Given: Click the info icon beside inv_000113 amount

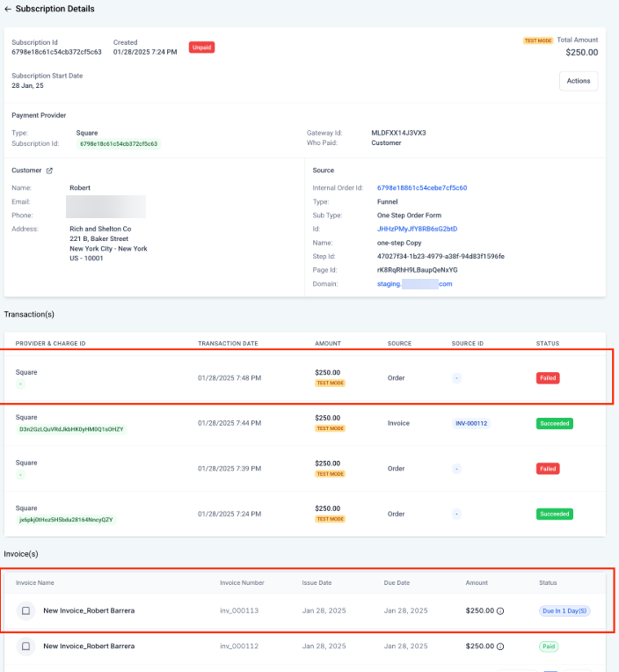Looking at the screenshot, I should 499,610.
